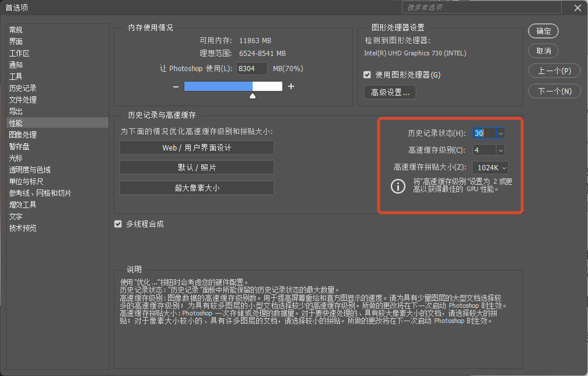Screen dimensions: 588x376
Task: Click the minus icon to decrease memory usage
Action: coord(176,87)
